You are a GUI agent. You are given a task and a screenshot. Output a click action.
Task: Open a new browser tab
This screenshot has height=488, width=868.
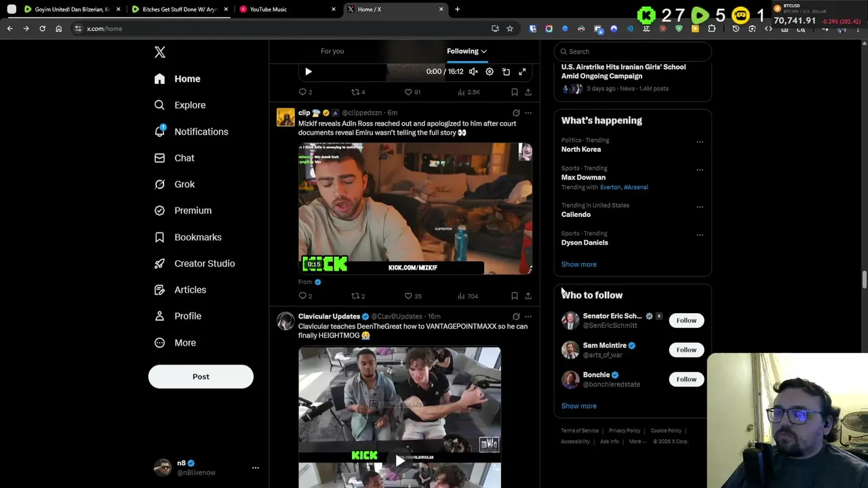click(457, 9)
